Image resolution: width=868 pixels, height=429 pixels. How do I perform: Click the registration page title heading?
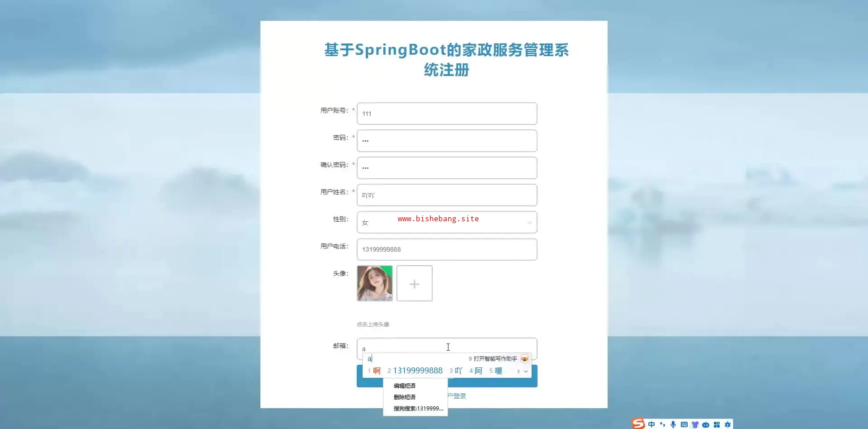coord(447,60)
